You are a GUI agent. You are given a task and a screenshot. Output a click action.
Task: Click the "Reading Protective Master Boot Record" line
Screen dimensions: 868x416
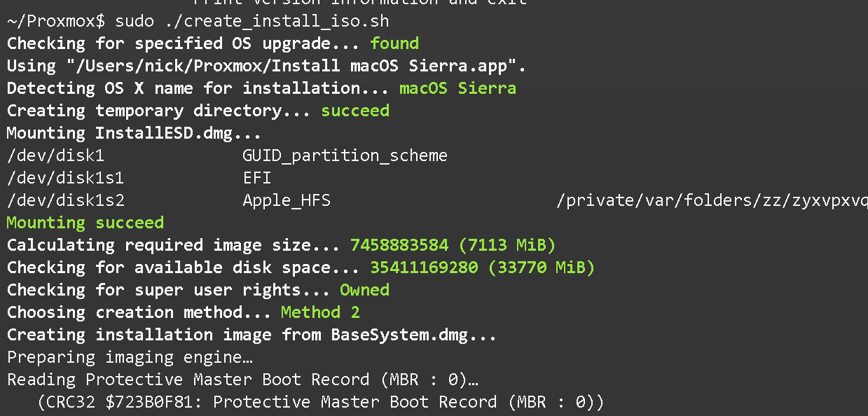[x=242, y=380]
